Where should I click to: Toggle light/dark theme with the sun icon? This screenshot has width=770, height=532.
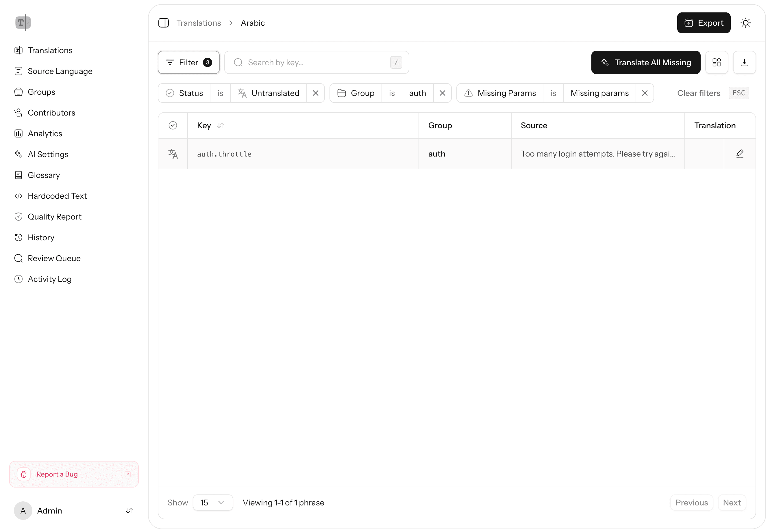coord(746,23)
